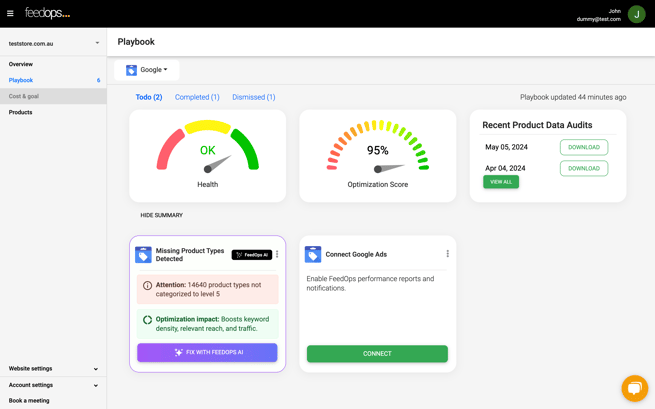
Task: Open the chat support bubble
Action: tap(635, 388)
